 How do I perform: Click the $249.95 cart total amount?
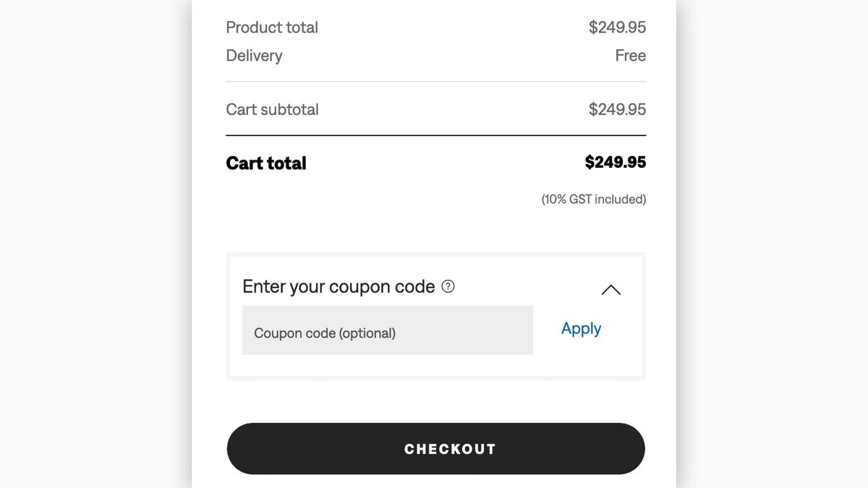tap(616, 162)
